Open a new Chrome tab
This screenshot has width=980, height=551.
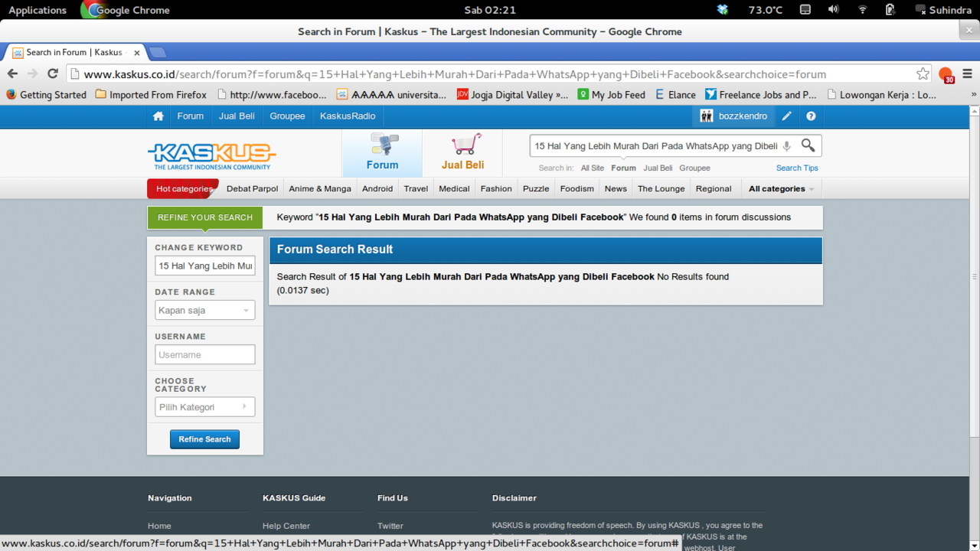(157, 53)
